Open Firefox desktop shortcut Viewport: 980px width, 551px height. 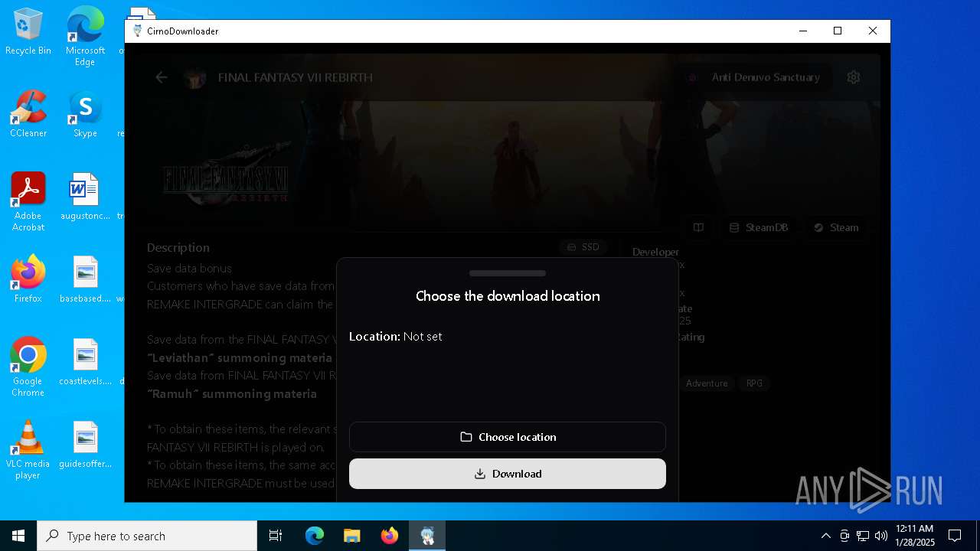coord(28,280)
